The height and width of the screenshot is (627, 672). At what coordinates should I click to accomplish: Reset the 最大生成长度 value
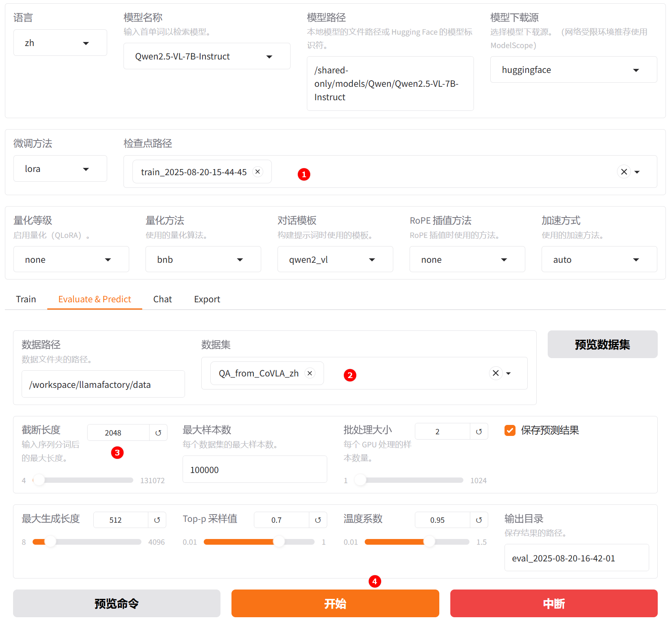coord(157,520)
